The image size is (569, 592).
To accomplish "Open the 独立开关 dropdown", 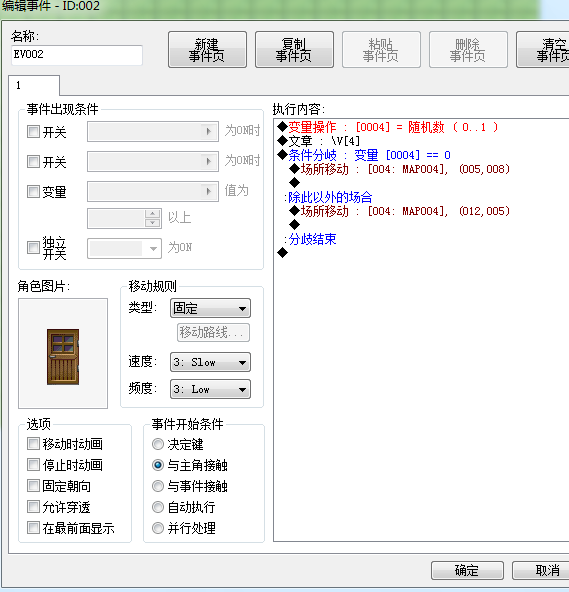I will [x=125, y=248].
